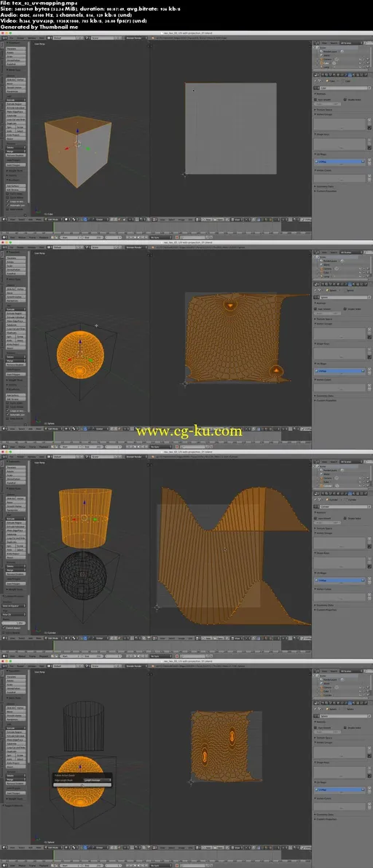This screenshot has width=373, height=868.
Task: Expand the Texture Space panel in cube frame
Action: (x=323, y=110)
